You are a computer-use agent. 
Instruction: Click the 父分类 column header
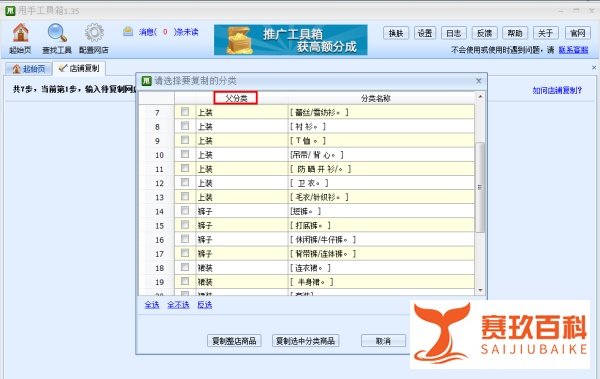[x=236, y=98]
